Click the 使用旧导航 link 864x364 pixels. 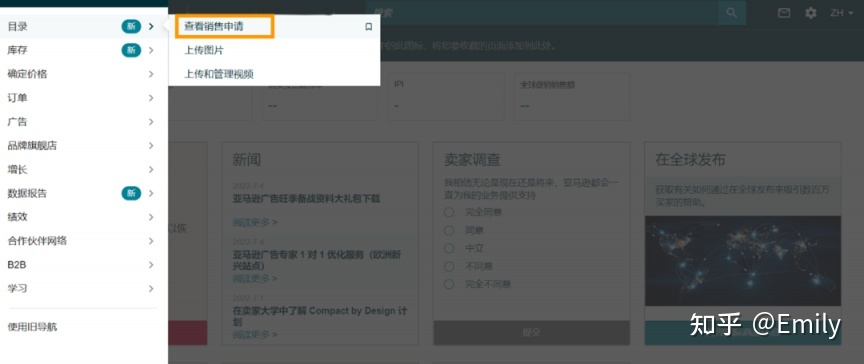(32, 327)
